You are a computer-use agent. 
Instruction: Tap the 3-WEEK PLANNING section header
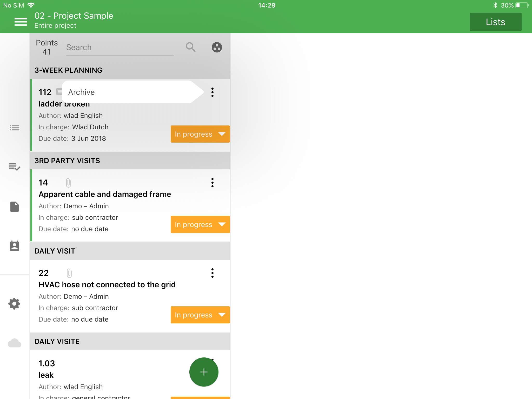[x=130, y=70]
